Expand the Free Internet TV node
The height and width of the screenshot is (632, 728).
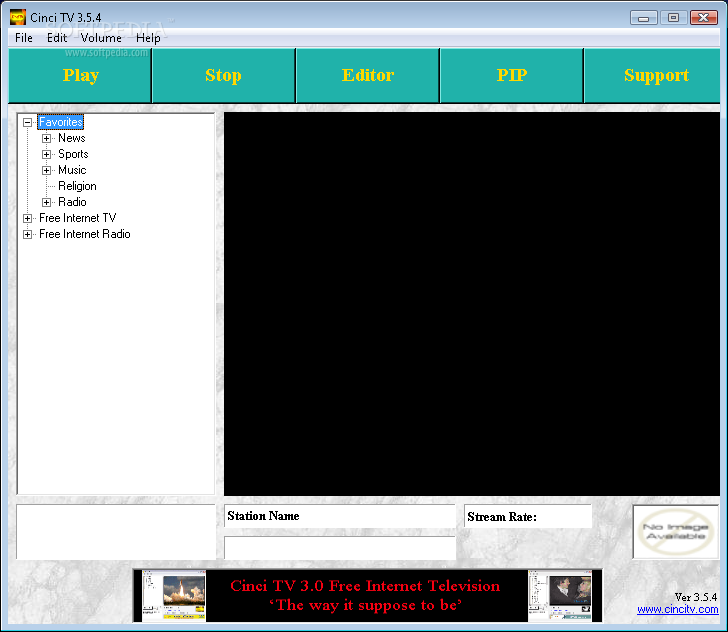[27, 218]
